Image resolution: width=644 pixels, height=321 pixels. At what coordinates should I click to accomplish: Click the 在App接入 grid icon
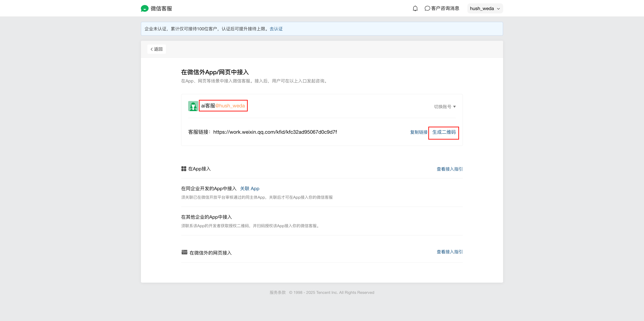point(184,169)
